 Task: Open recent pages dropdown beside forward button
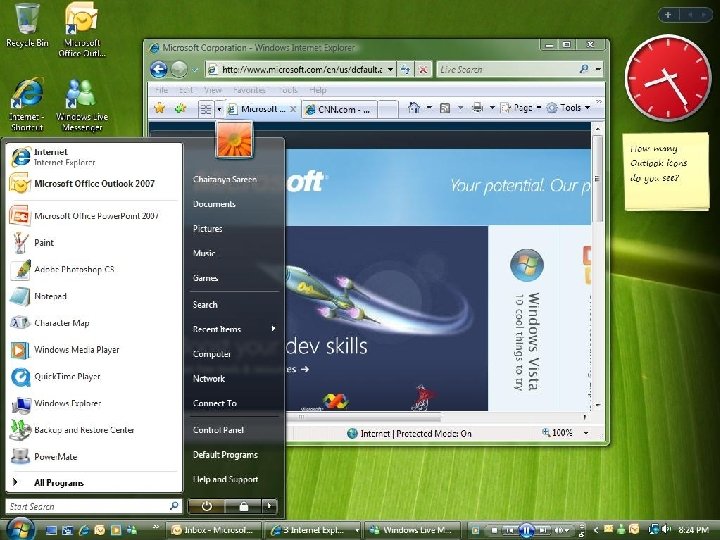click(194, 70)
